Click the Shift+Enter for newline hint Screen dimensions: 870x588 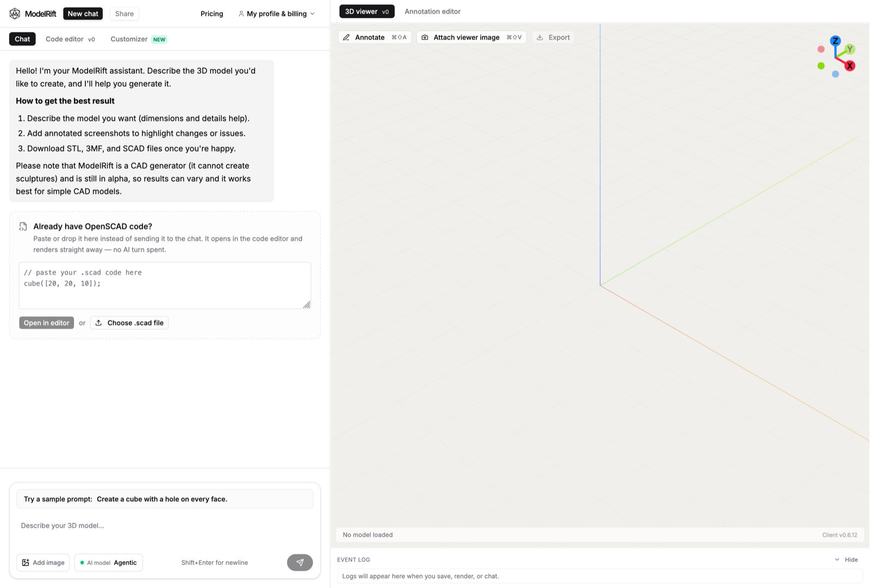[x=214, y=562]
